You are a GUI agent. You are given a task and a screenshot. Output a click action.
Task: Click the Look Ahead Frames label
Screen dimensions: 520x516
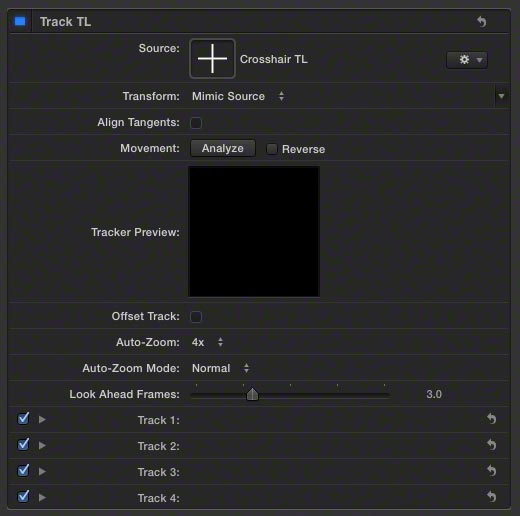(x=124, y=394)
